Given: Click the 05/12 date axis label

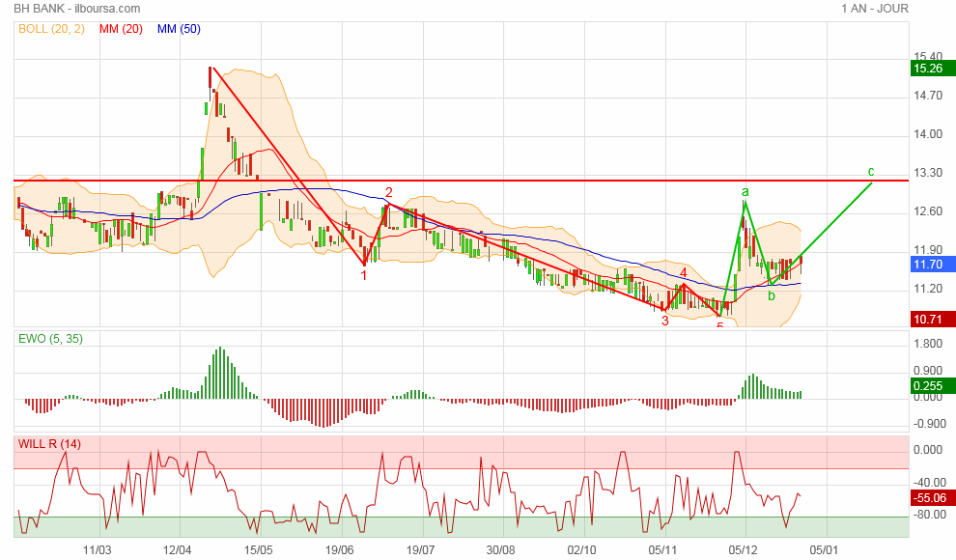Looking at the screenshot, I should [744, 550].
